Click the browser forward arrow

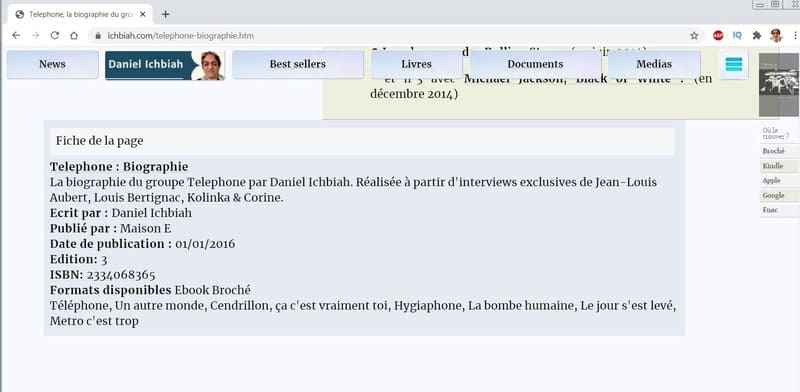(35, 35)
